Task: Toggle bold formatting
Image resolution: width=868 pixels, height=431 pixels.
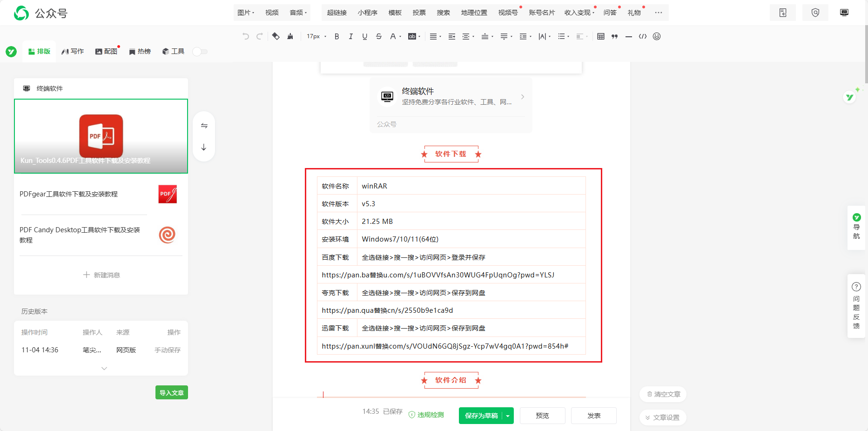Action: 337,36
